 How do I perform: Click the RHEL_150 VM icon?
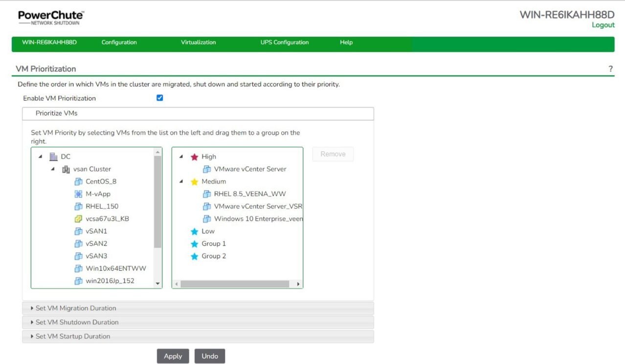[78, 207]
